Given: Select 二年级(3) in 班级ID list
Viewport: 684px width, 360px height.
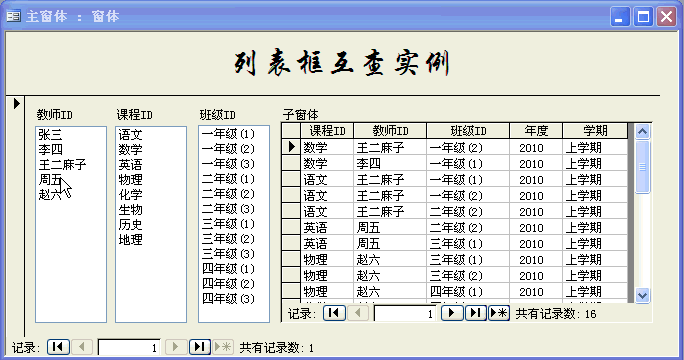Looking at the screenshot, I should click(x=228, y=209).
